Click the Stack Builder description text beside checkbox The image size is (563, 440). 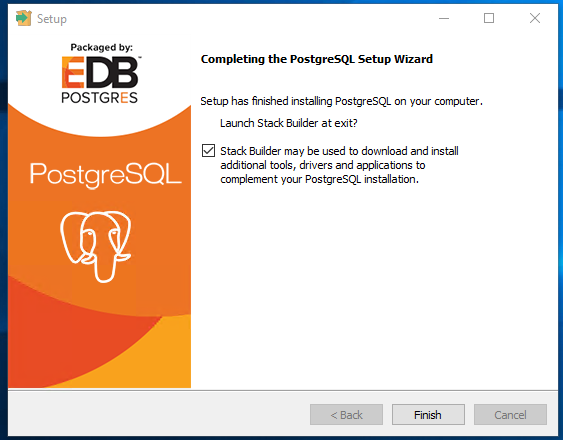[339, 165]
